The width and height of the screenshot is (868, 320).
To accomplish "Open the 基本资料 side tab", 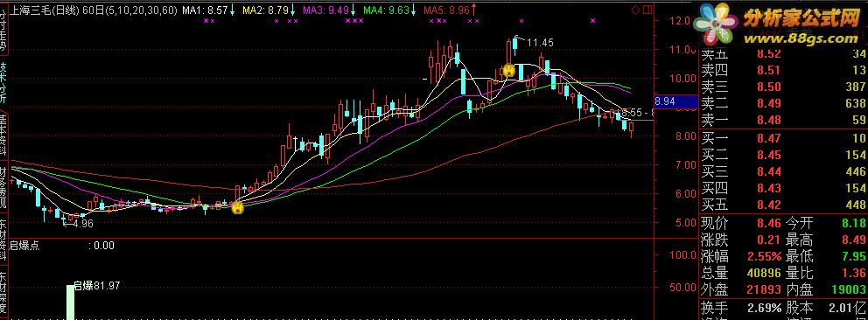I will [x=3, y=135].
